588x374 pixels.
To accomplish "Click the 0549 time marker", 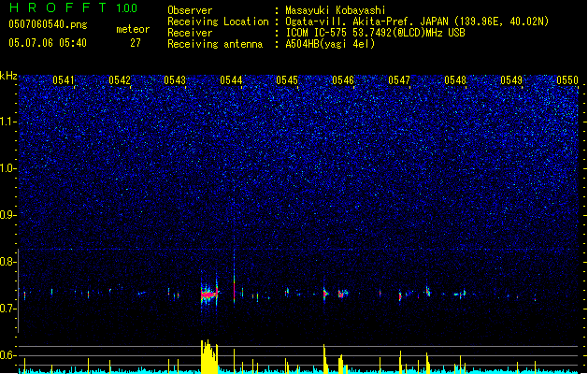I will tap(511, 80).
